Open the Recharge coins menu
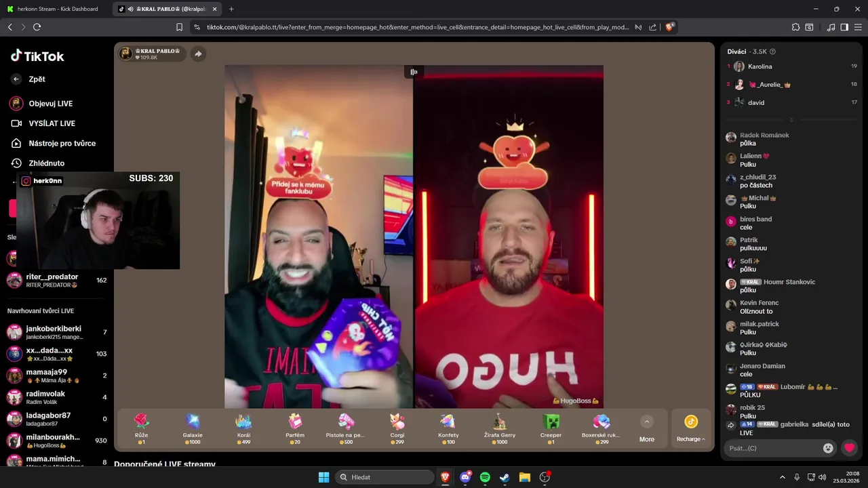Screen dimensions: 868x488 point(690,429)
